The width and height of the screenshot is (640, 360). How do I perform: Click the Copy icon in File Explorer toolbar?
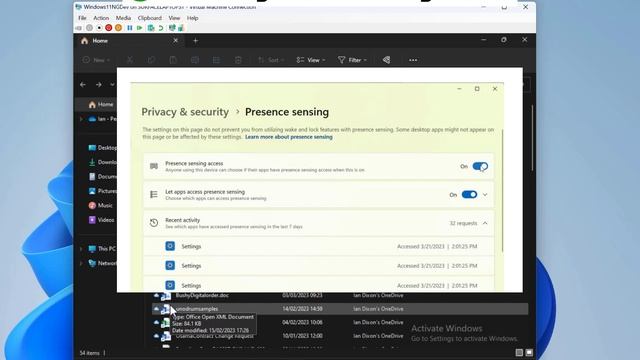coord(151,60)
